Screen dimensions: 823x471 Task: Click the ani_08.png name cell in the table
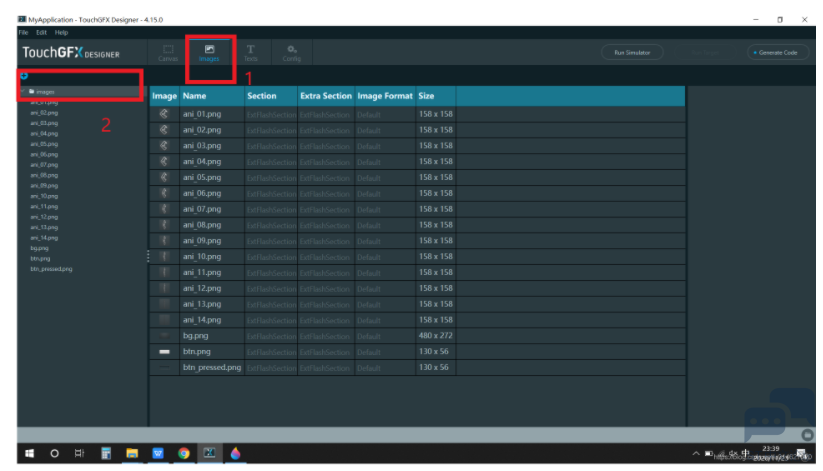click(212, 225)
